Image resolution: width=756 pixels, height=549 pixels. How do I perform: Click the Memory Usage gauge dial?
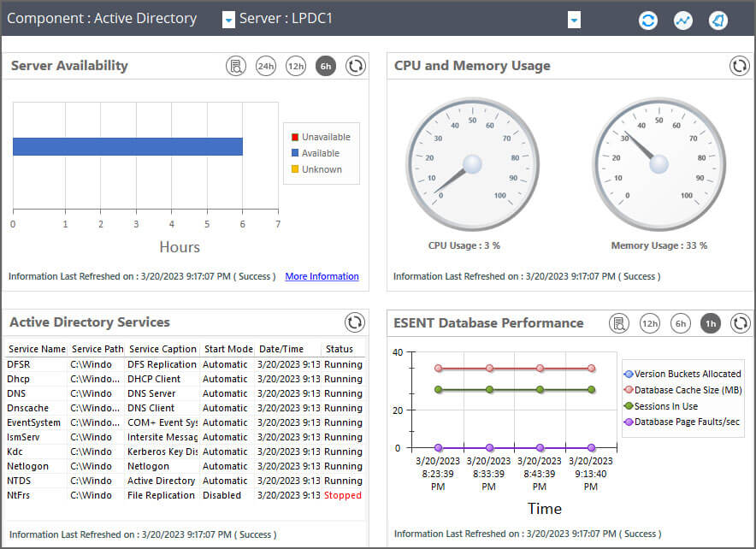coord(659,164)
